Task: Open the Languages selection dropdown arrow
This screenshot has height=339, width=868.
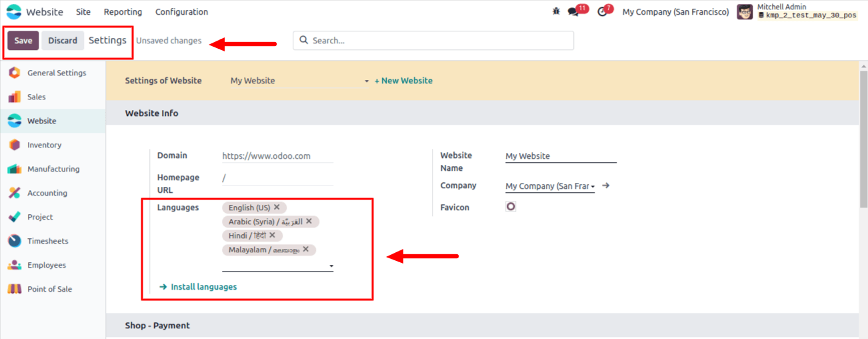Action: pos(331,266)
